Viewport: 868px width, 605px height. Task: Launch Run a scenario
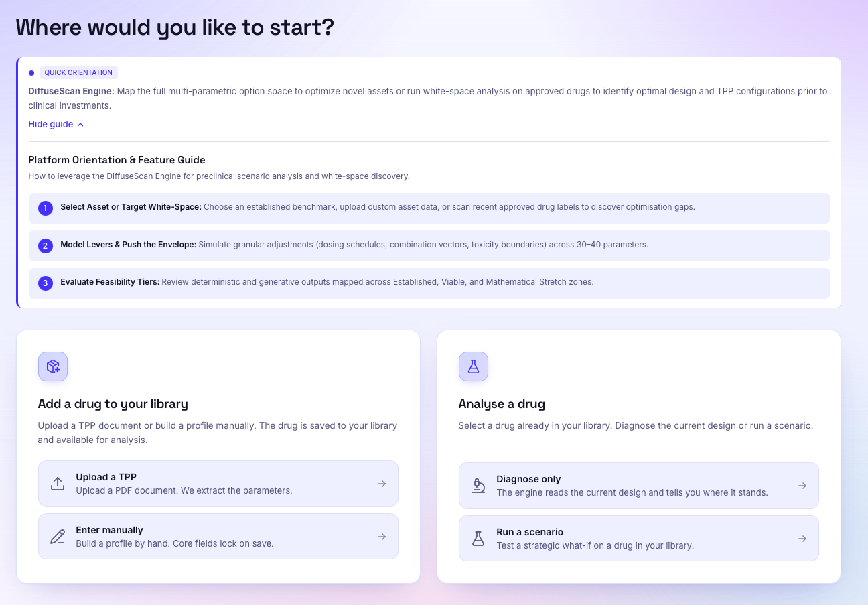tap(639, 539)
